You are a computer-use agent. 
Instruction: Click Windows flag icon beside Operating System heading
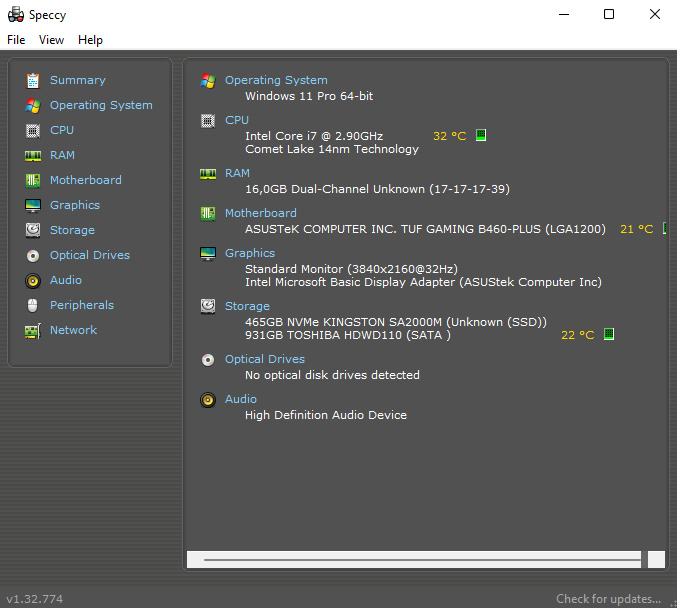pyautogui.click(x=208, y=81)
